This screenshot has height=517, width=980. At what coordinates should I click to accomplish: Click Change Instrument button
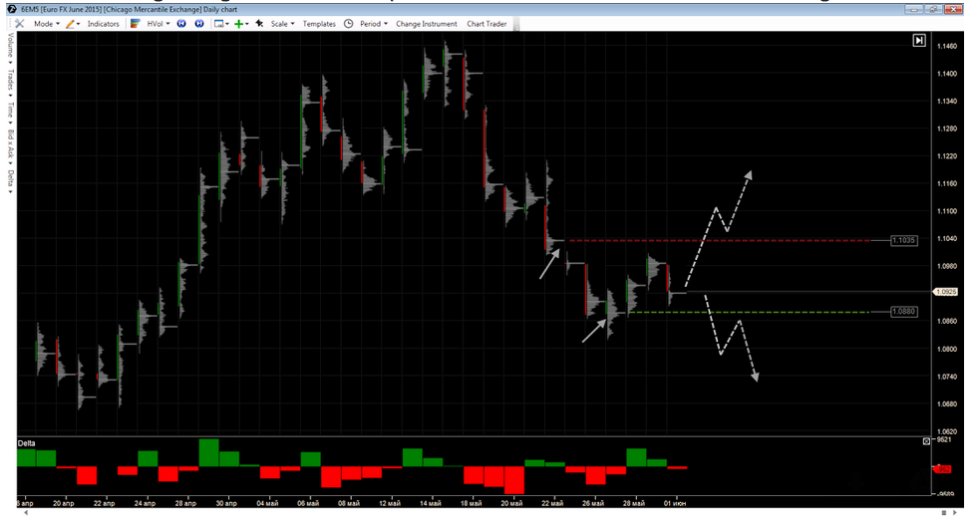[427, 24]
